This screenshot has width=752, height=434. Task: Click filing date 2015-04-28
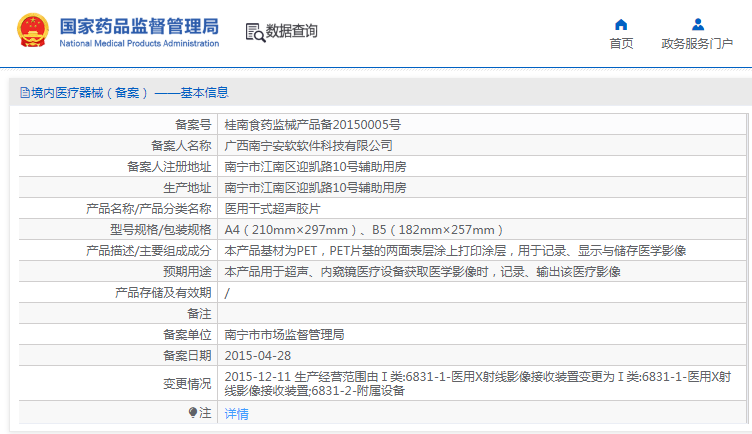[x=258, y=356]
